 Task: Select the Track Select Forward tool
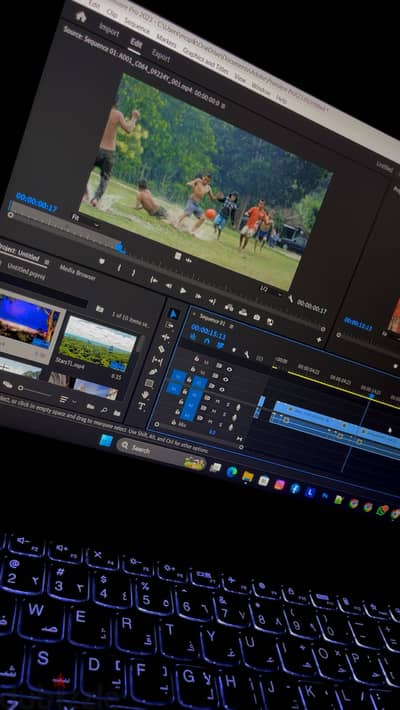tap(170, 325)
